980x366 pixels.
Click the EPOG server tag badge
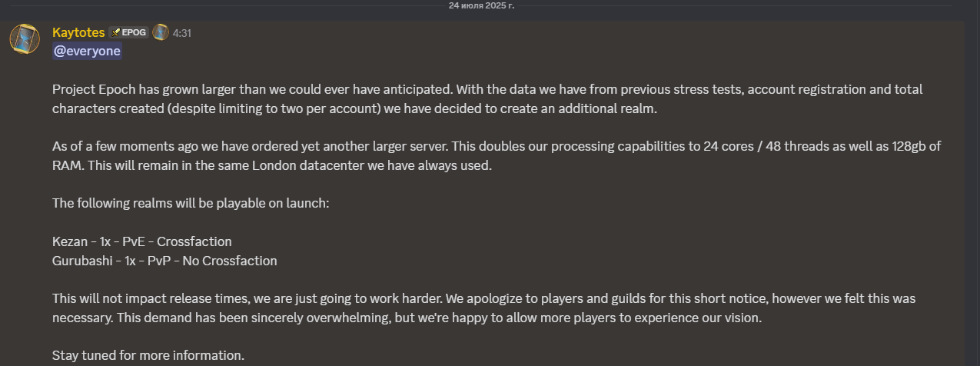tap(129, 32)
